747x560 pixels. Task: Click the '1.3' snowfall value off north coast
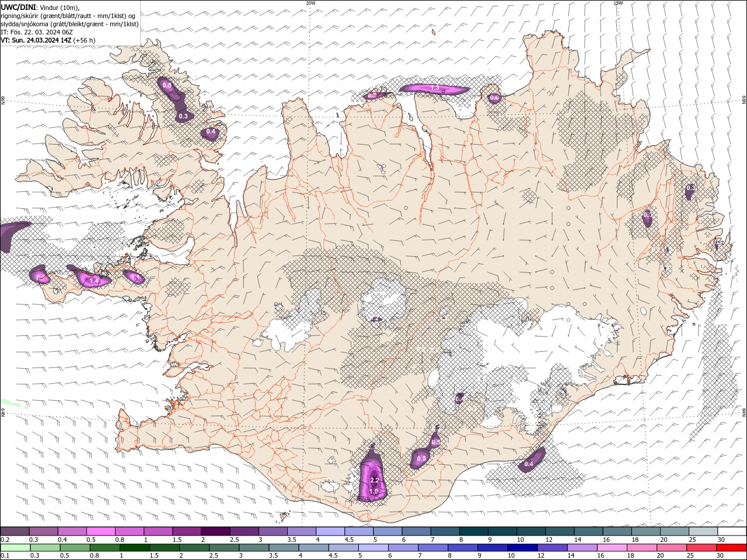(435, 88)
